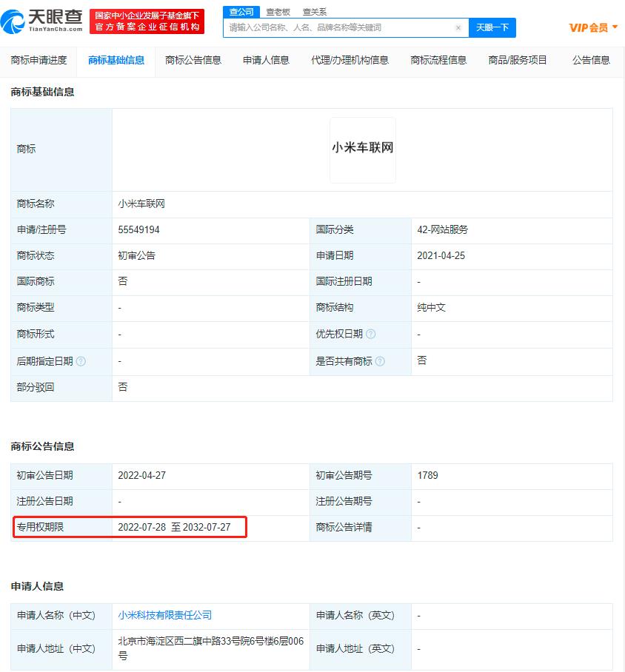The width and height of the screenshot is (625, 672).
Task: Switch to the 商标公告信息 tab
Action: [x=193, y=61]
